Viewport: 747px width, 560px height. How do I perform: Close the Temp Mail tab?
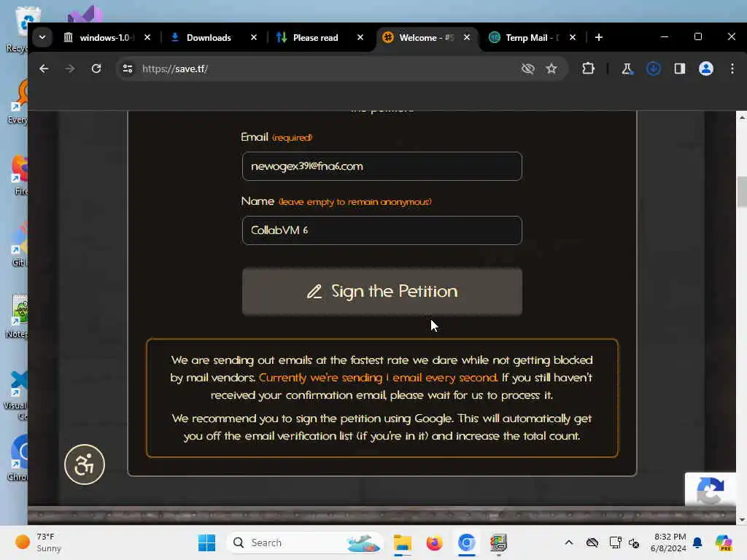pyautogui.click(x=573, y=37)
